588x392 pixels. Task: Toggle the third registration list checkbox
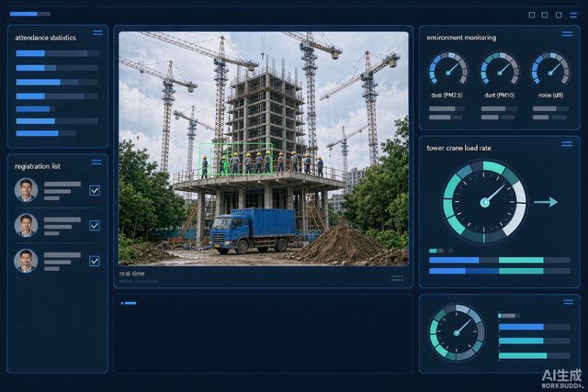coord(95,261)
